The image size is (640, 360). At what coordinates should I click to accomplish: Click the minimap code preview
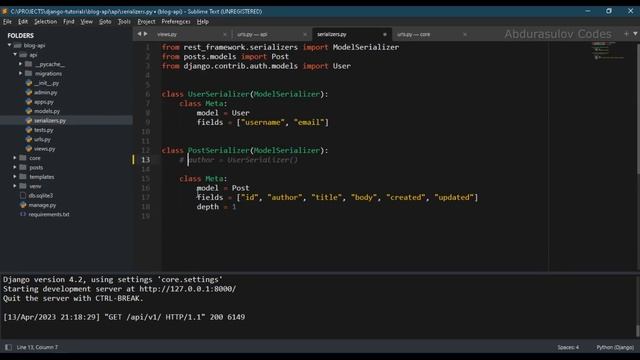[x=608, y=51]
